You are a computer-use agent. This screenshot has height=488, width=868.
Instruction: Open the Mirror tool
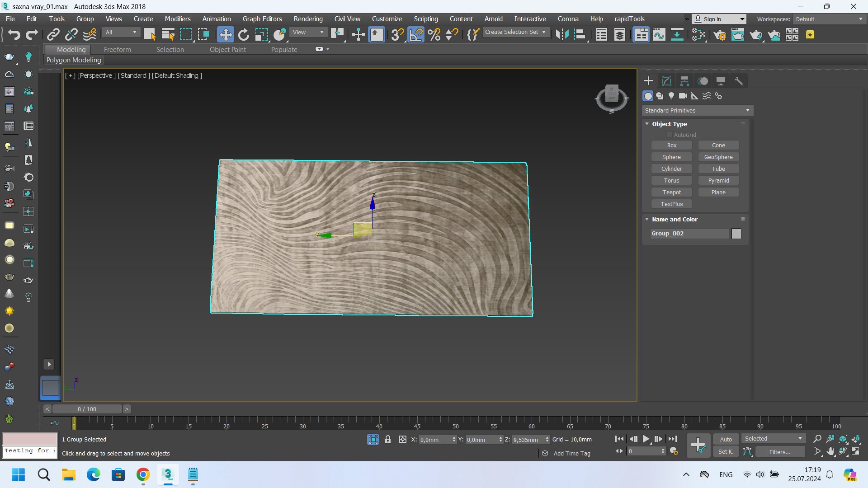click(x=562, y=35)
